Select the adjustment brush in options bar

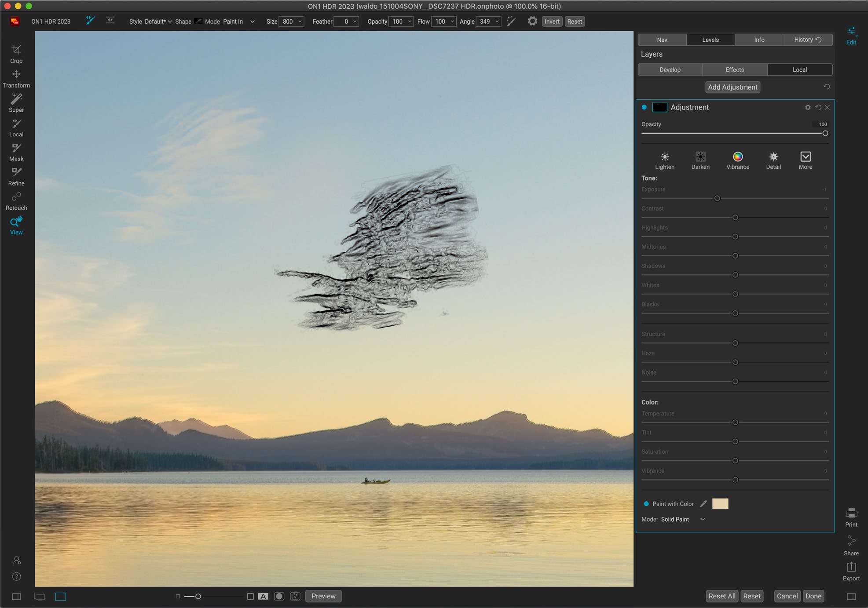90,21
